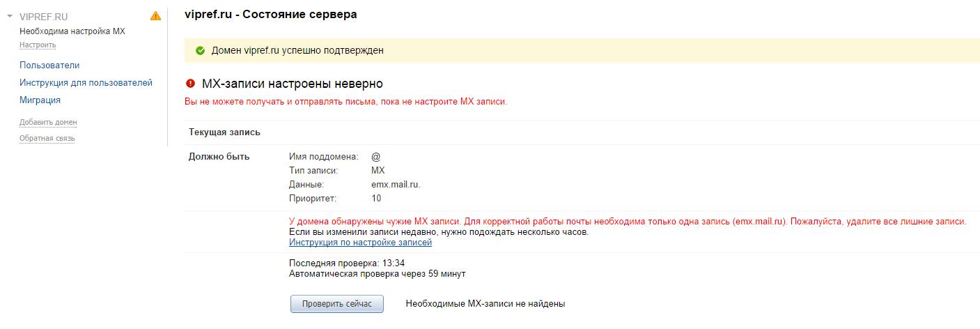The width and height of the screenshot is (980, 329).
Task: Open the Миграция page
Action: tap(40, 100)
